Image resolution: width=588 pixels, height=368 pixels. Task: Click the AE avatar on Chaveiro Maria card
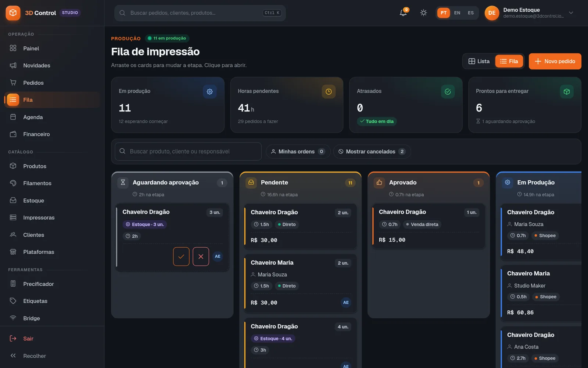[x=346, y=302]
